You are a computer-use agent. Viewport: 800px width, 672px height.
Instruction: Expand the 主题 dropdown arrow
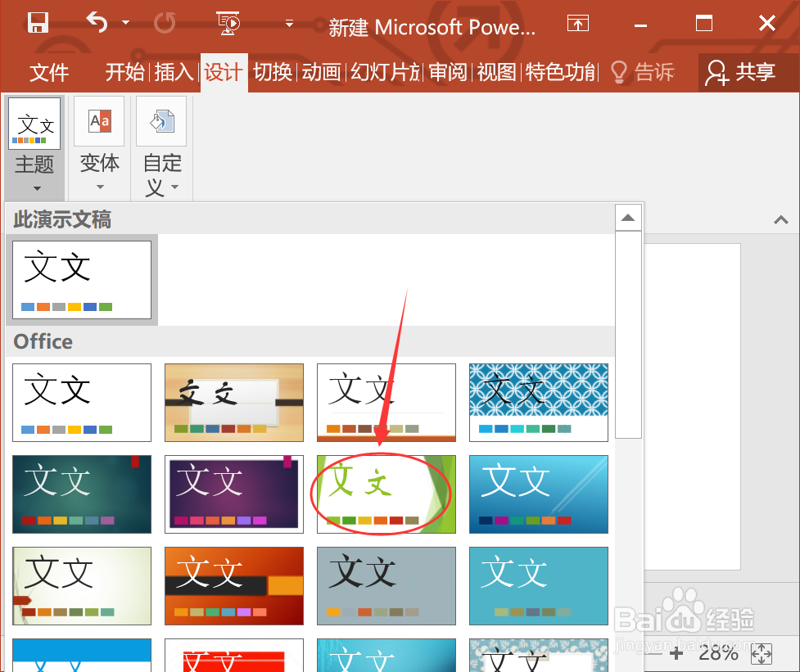pos(37,188)
